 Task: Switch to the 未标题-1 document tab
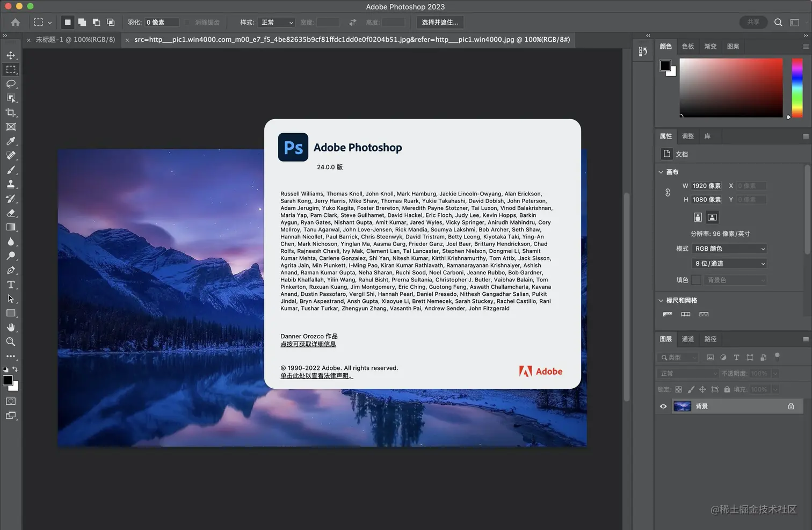pos(75,40)
